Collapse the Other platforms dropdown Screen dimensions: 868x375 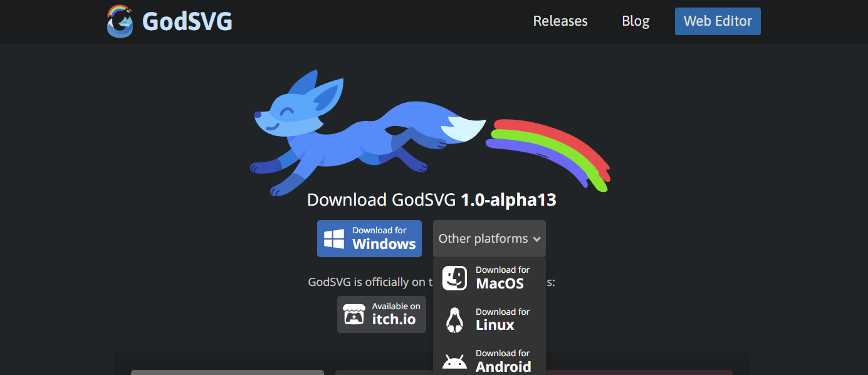[x=483, y=239]
